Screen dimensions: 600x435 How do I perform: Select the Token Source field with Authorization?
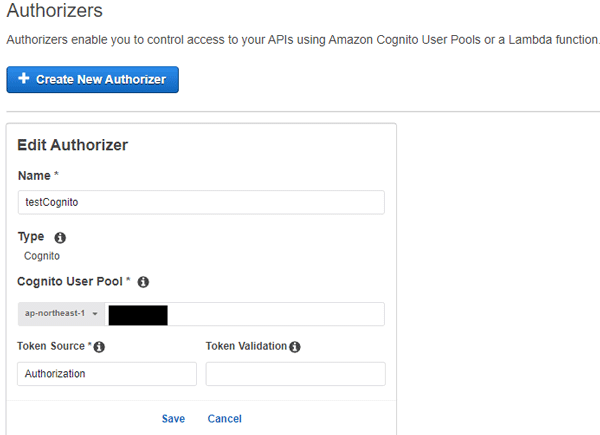tap(107, 374)
